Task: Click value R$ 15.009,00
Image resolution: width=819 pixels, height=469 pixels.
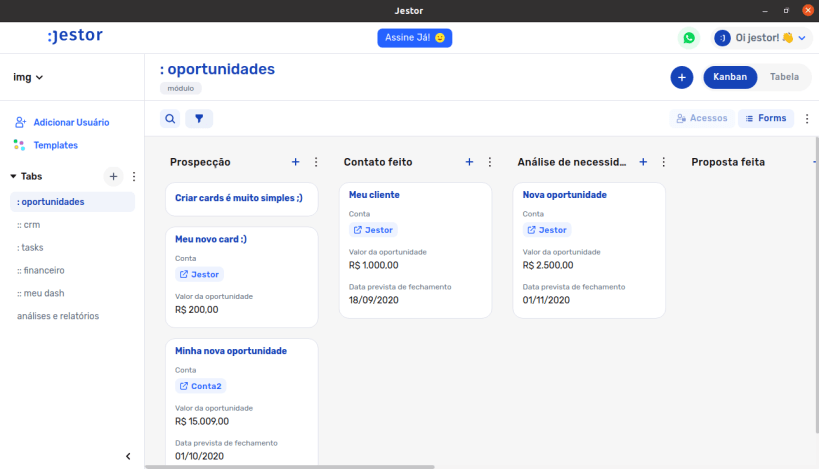Action: click(x=202, y=421)
